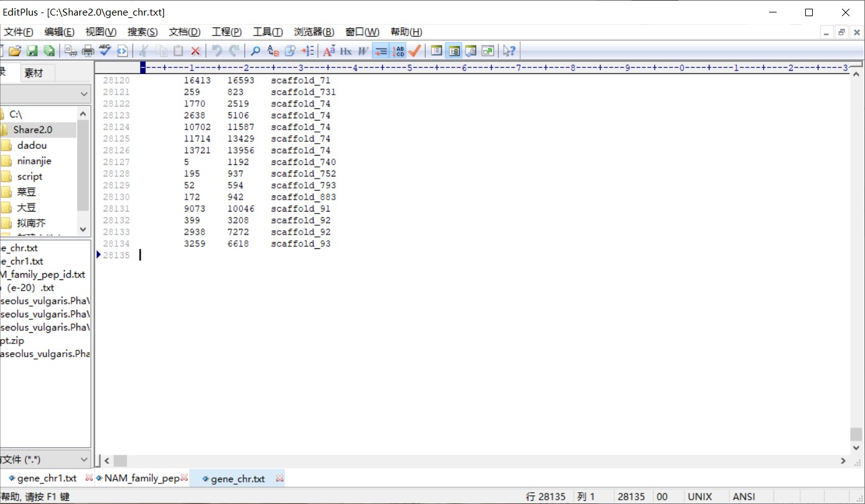This screenshot has width=865, height=504.
Task: Toggle the directory window panel
Action: click(x=454, y=51)
